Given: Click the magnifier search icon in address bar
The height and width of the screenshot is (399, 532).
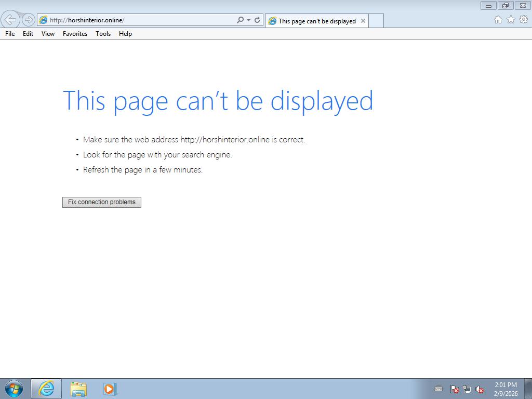Looking at the screenshot, I should pyautogui.click(x=240, y=20).
